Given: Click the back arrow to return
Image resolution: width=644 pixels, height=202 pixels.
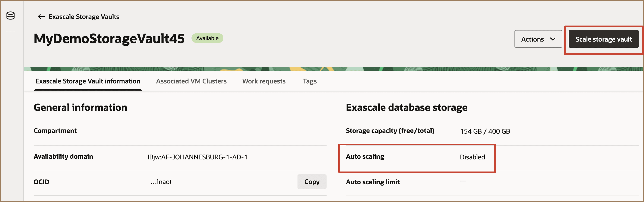Looking at the screenshot, I should (x=41, y=16).
